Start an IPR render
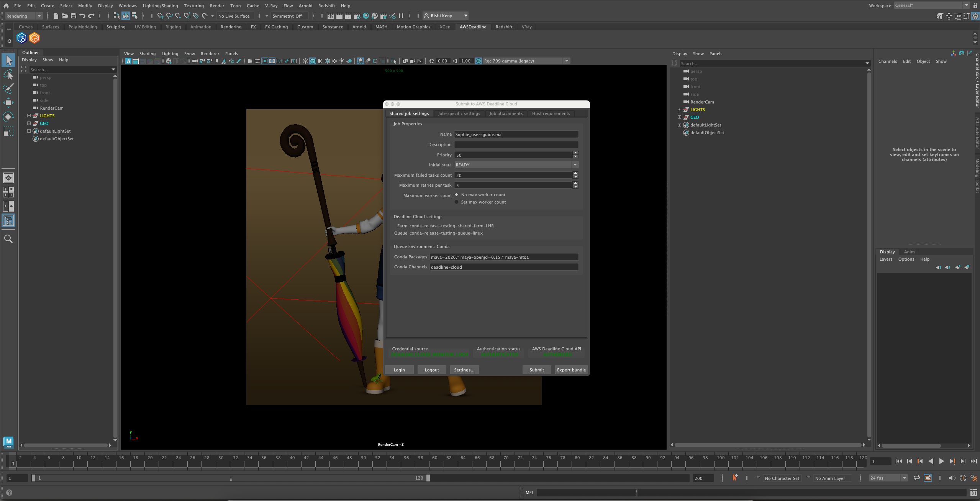 [348, 16]
